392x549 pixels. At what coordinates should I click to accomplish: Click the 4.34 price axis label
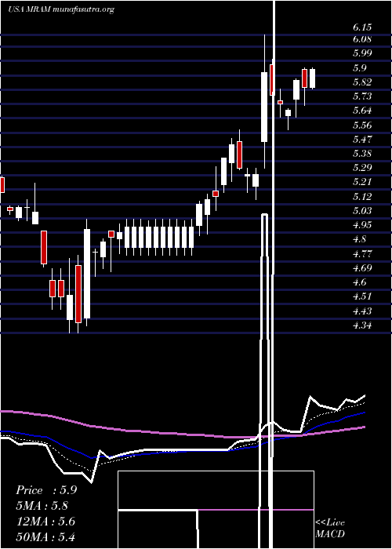click(x=362, y=325)
